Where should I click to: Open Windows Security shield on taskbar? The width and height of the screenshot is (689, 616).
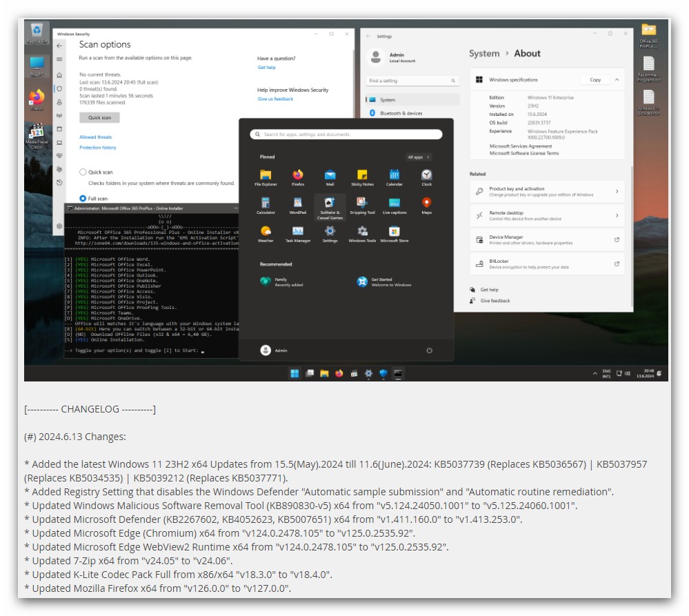[383, 373]
